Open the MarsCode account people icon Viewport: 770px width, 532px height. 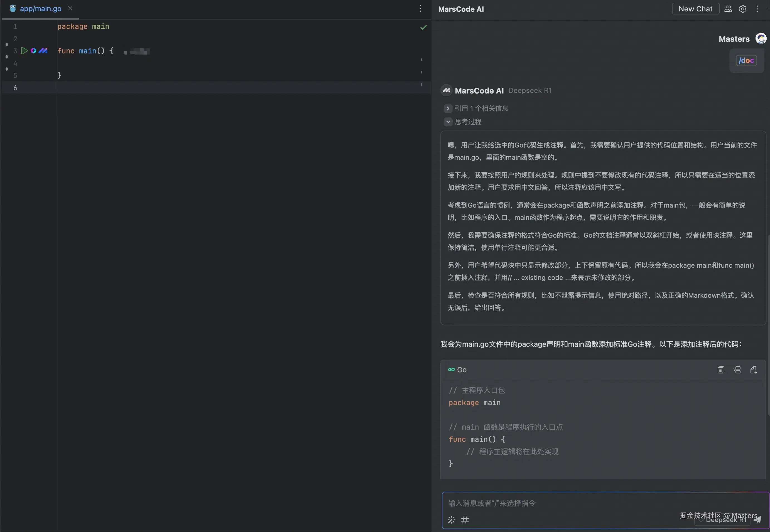pyautogui.click(x=728, y=9)
